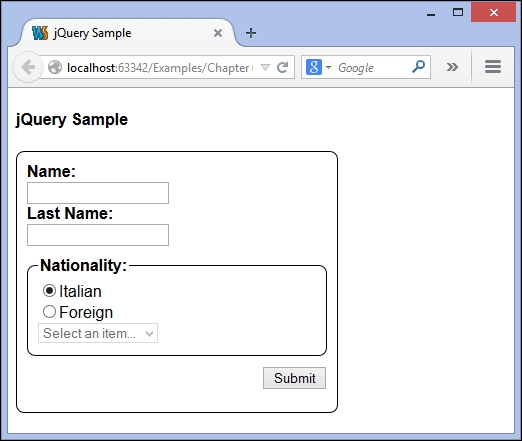Open the 'Select an item...' dropdown
This screenshot has width=522, height=441.
click(98, 333)
